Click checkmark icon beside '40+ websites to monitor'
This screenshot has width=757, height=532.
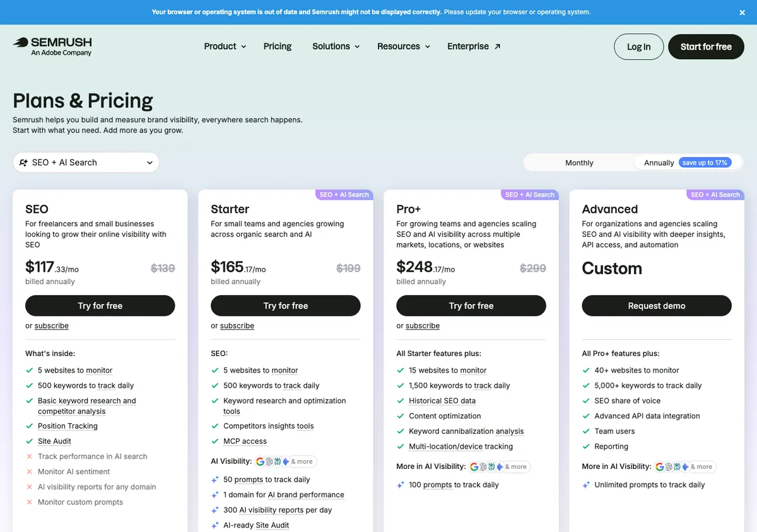click(585, 371)
